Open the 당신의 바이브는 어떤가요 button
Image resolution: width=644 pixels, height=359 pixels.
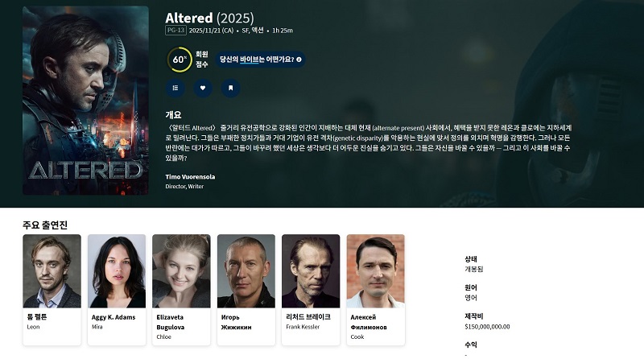(x=260, y=60)
